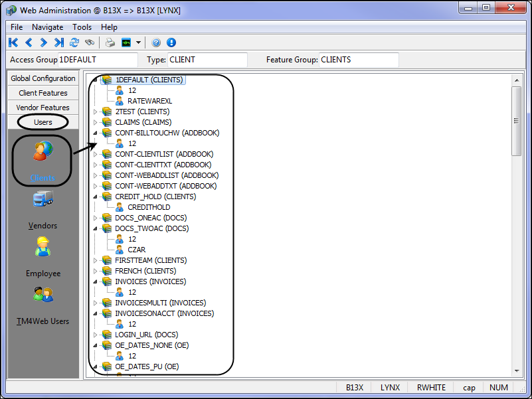Open the monitor icon dropdown arrow

click(x=138, y=42)
